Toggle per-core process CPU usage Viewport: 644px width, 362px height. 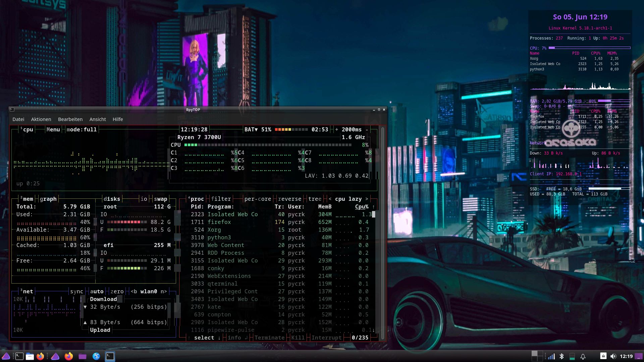258,199
